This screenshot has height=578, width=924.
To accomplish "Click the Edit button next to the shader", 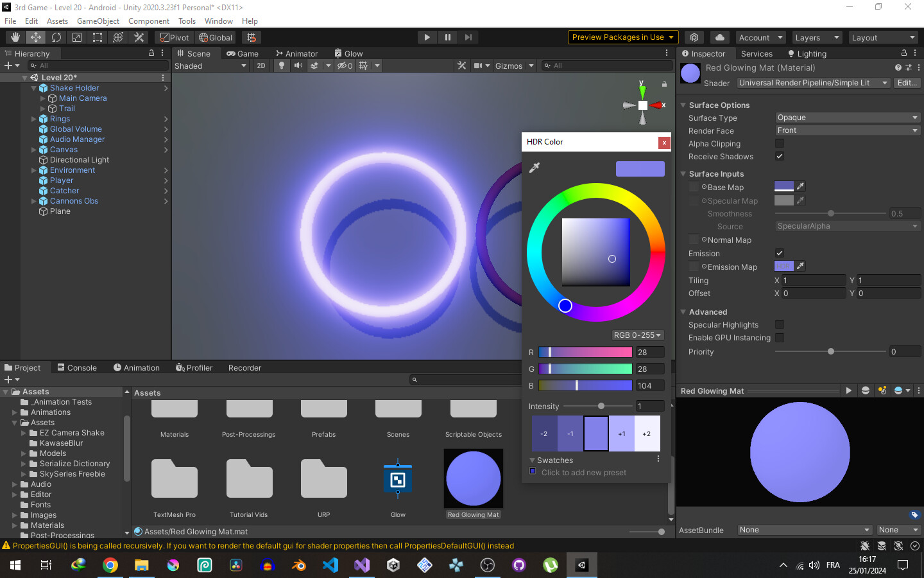I will coord(907,82).
